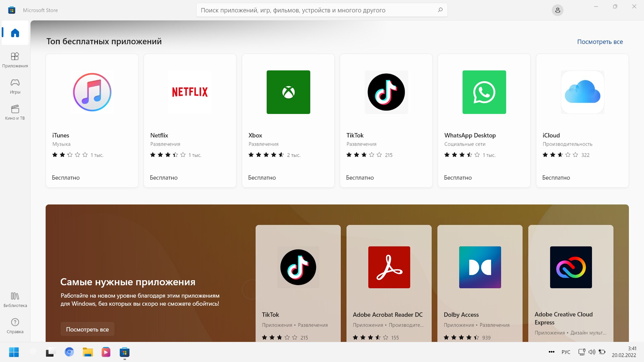644x362 pixels.
Task: Click the volume speaker tray icon
Action: (x=592, y=352)
